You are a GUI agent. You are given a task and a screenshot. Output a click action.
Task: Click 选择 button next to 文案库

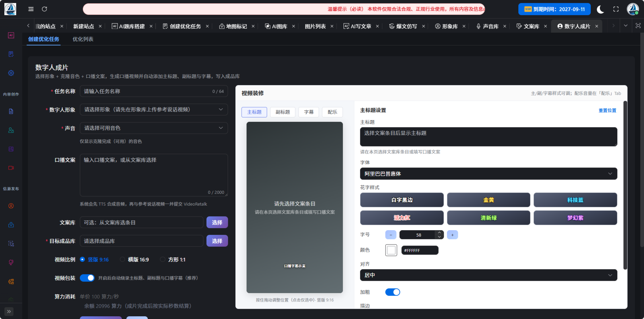[x=217, y=222]
